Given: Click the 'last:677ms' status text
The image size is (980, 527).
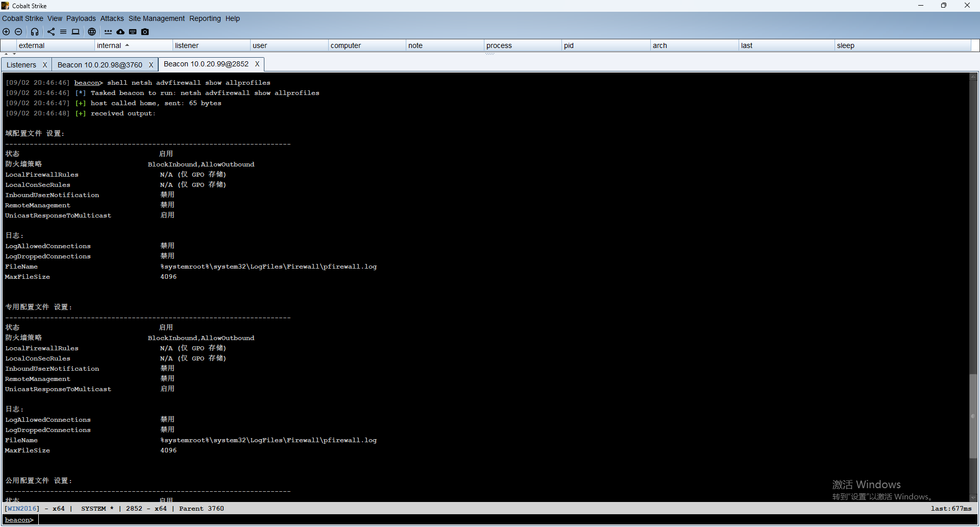Looking at the screenshot, I should 951,509.
